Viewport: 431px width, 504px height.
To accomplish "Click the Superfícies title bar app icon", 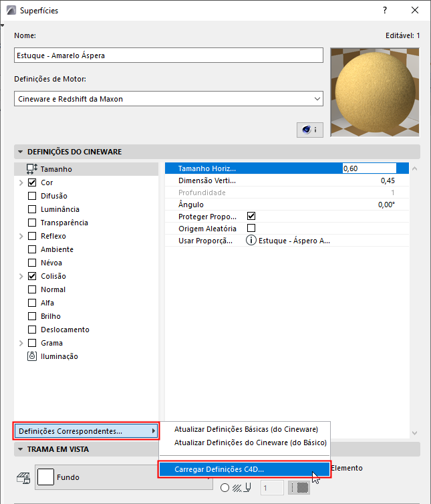I will point(11,10).
